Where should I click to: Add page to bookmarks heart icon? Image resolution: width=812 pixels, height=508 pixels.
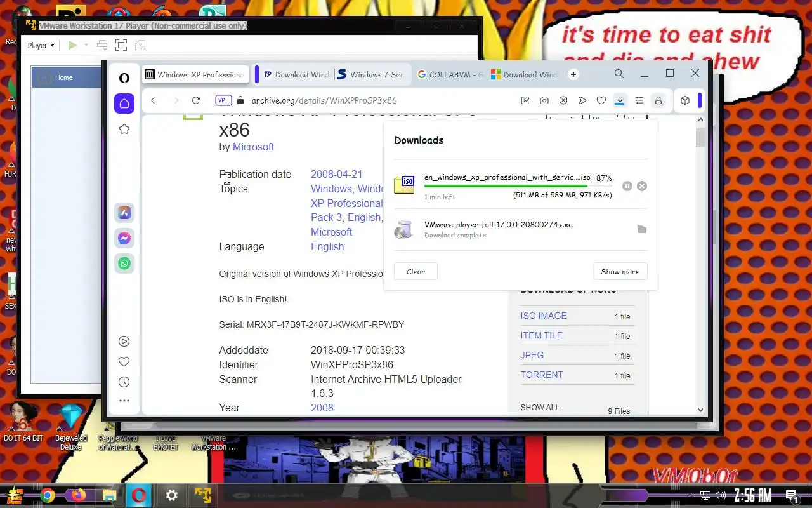[x=601, y=100]
